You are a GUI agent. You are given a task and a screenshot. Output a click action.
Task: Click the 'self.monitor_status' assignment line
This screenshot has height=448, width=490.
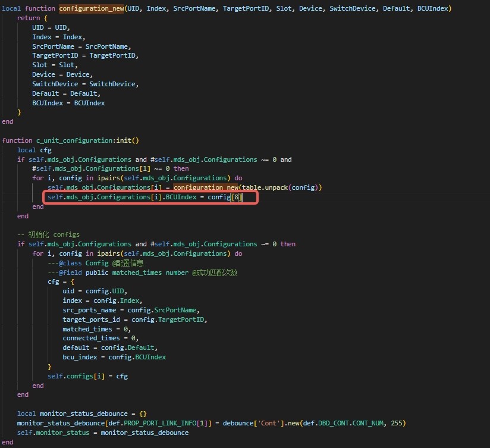click(102, 433)
